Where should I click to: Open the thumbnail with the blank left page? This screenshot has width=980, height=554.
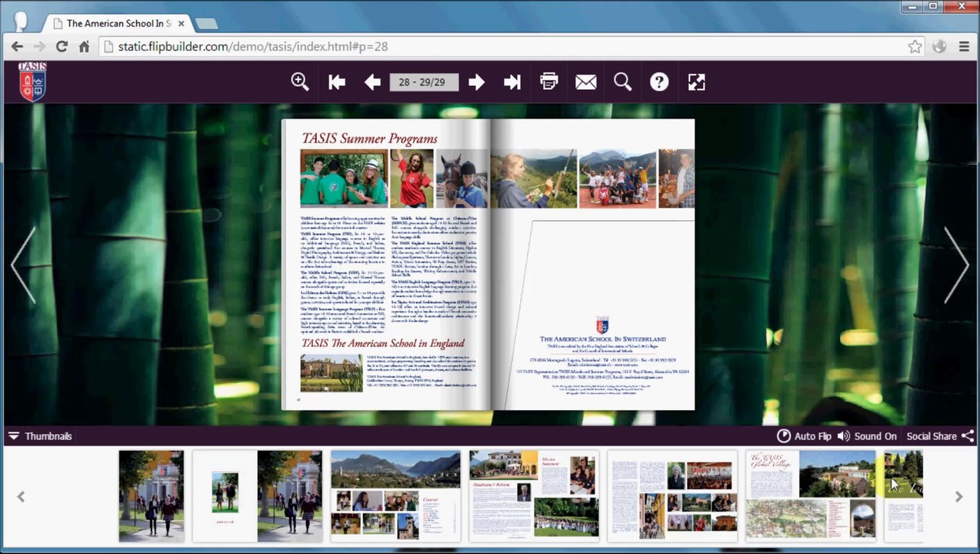tap(257, 496)
